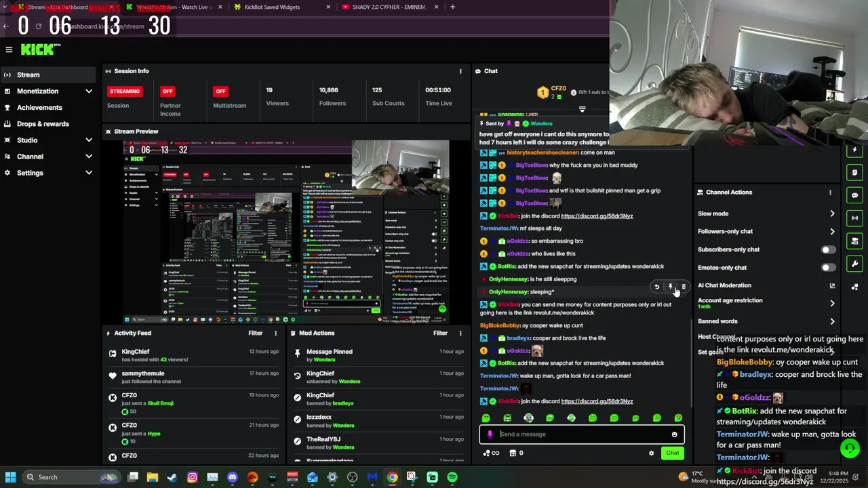Open the Windows Start menu
This screenshot has height=488, width=868.
10,477
